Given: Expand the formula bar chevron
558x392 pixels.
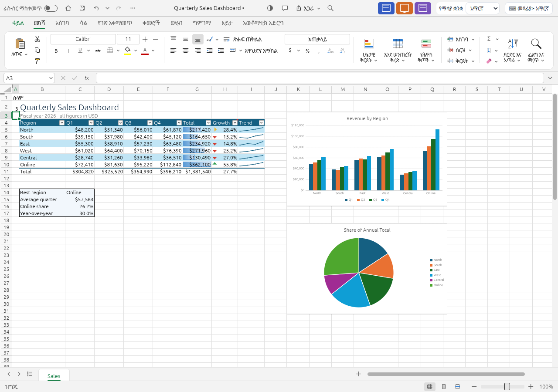Looking at the screenshot, I should (x=550, y=78).
